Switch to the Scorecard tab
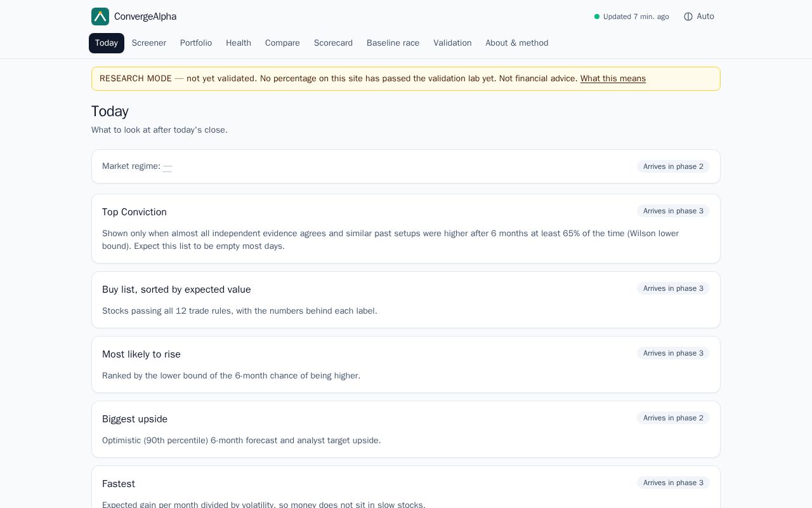 click(333, 43)
